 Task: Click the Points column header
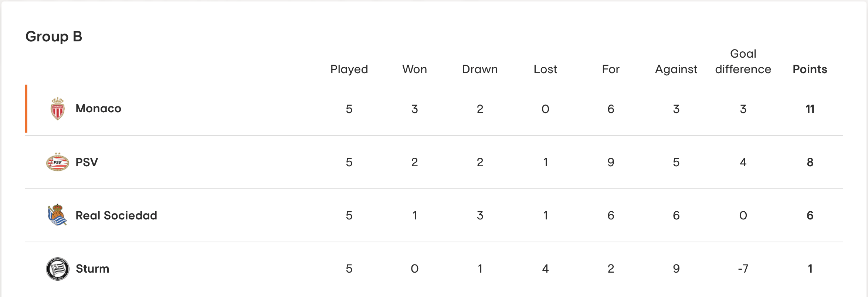point(810,69)
